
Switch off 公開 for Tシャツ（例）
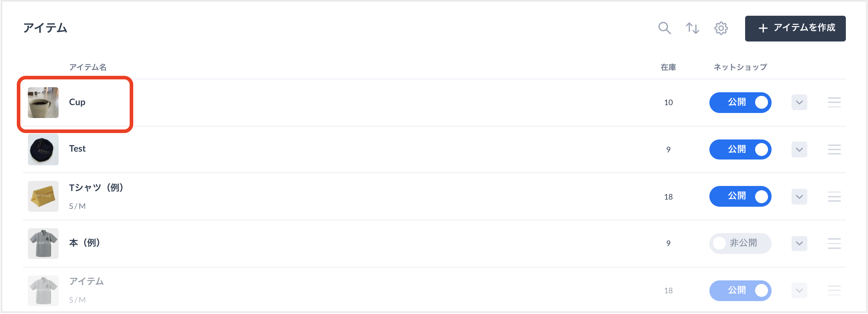tap(740, 196)
